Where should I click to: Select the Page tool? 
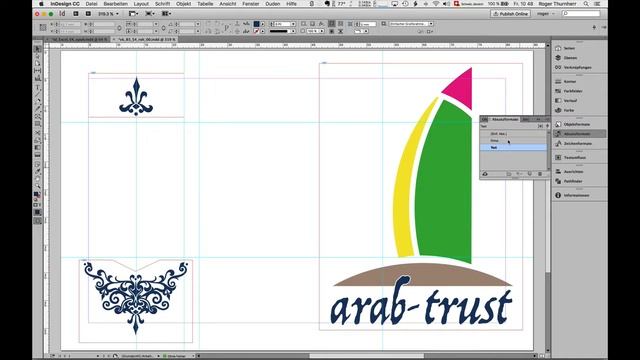(38, 64)
